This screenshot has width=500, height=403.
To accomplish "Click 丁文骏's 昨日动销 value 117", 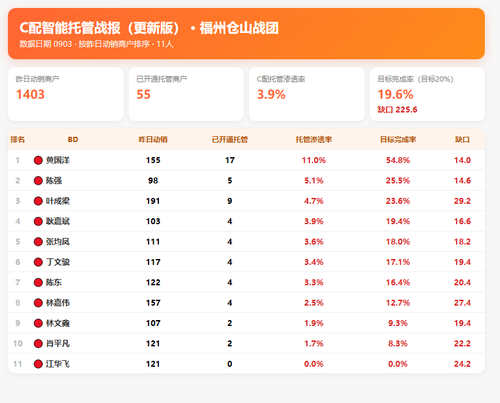I will [153, 262].
